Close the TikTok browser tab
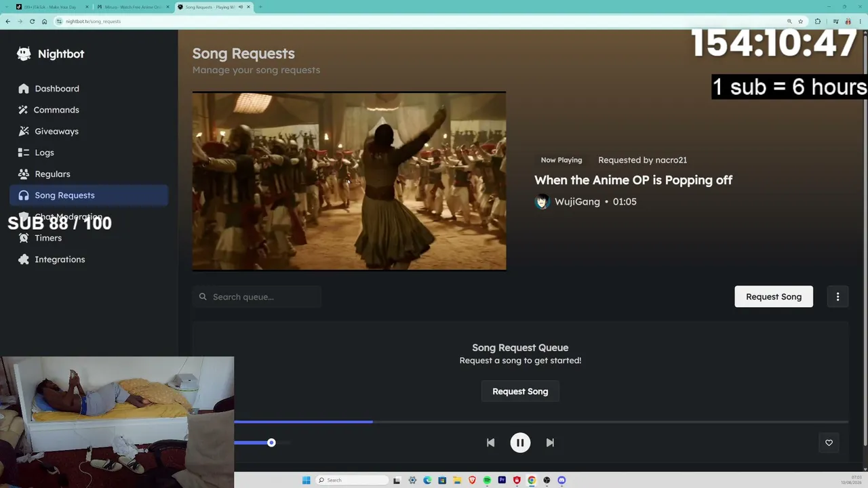 tap(87, 7)
